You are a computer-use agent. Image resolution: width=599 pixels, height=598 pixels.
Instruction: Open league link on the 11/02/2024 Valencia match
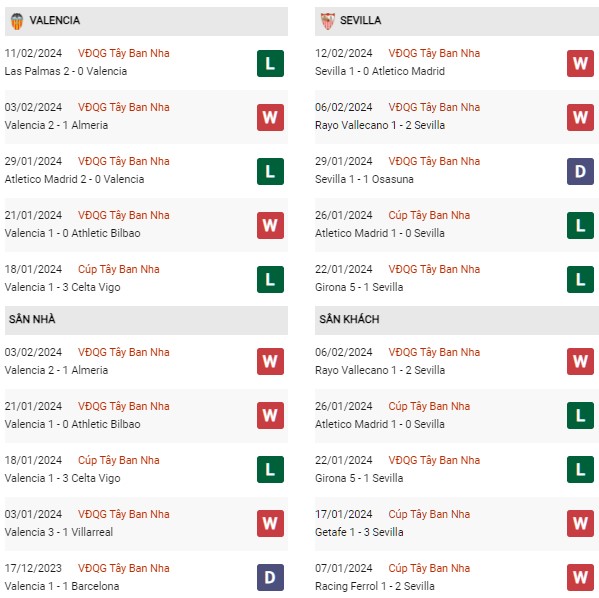pos(124,53)
